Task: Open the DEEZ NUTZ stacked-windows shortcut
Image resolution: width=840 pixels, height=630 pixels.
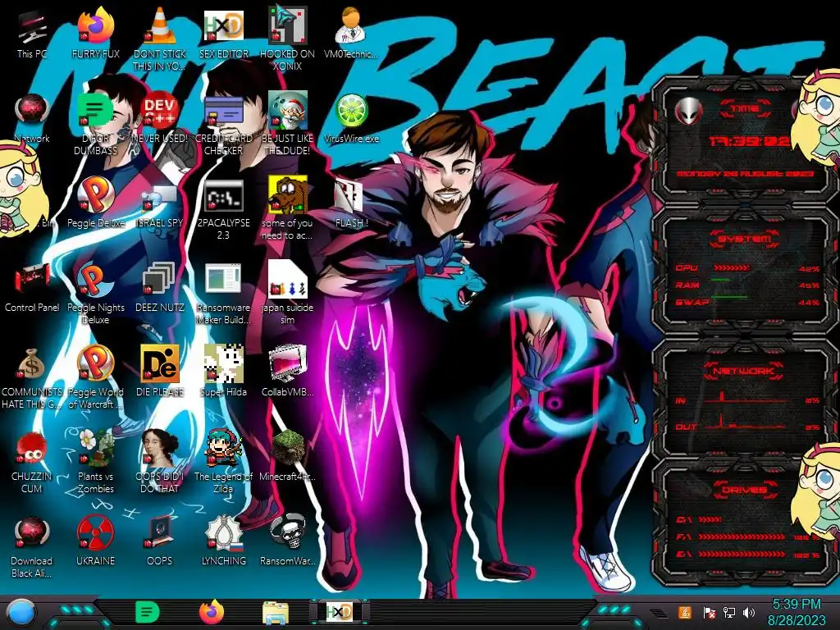Action: (160, 287)
